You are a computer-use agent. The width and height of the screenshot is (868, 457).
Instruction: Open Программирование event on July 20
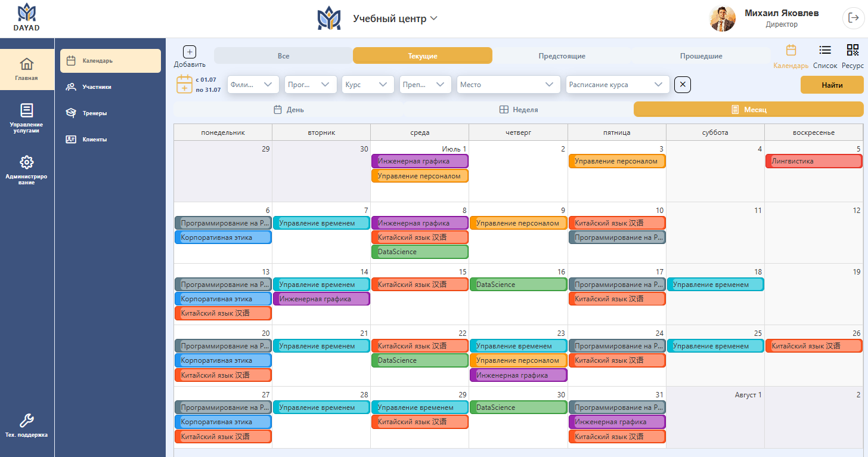click(x=223, y=346)
